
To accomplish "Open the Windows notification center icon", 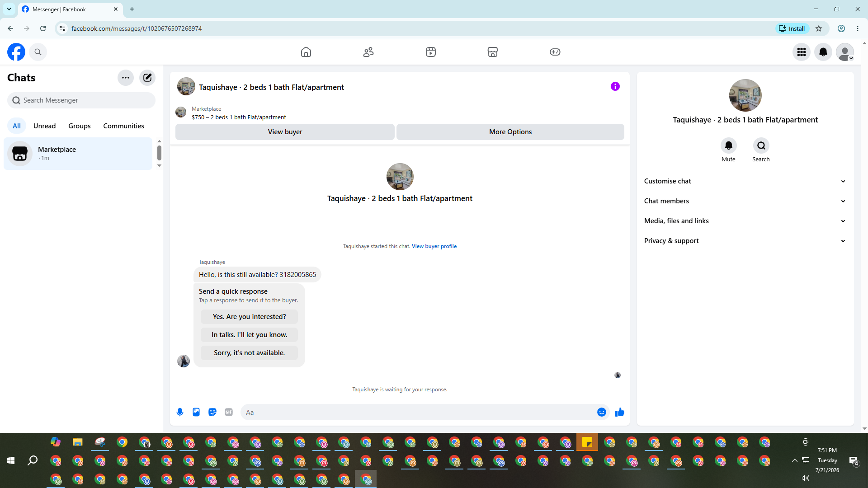I will pos(854,460).
